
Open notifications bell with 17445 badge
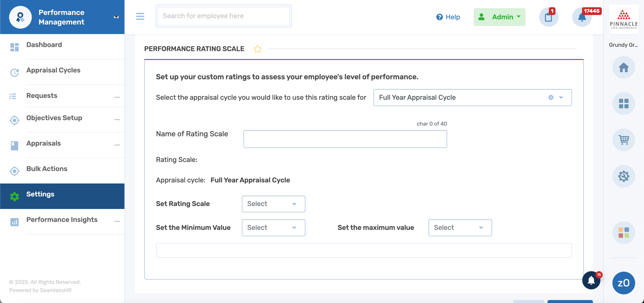582,17
